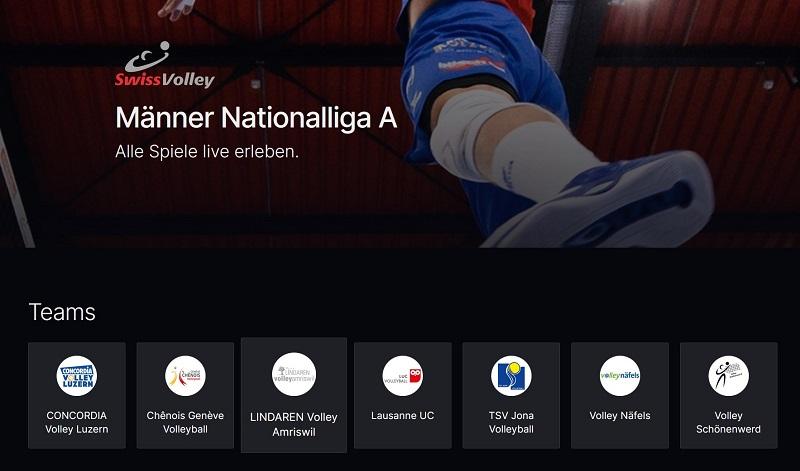Click the "Männer Nationalliga A" title

pyautogui.click(x=256, y=118)
